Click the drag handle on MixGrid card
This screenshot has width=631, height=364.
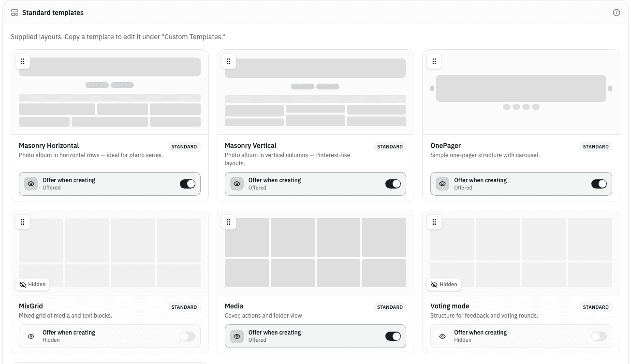(23, 222)
